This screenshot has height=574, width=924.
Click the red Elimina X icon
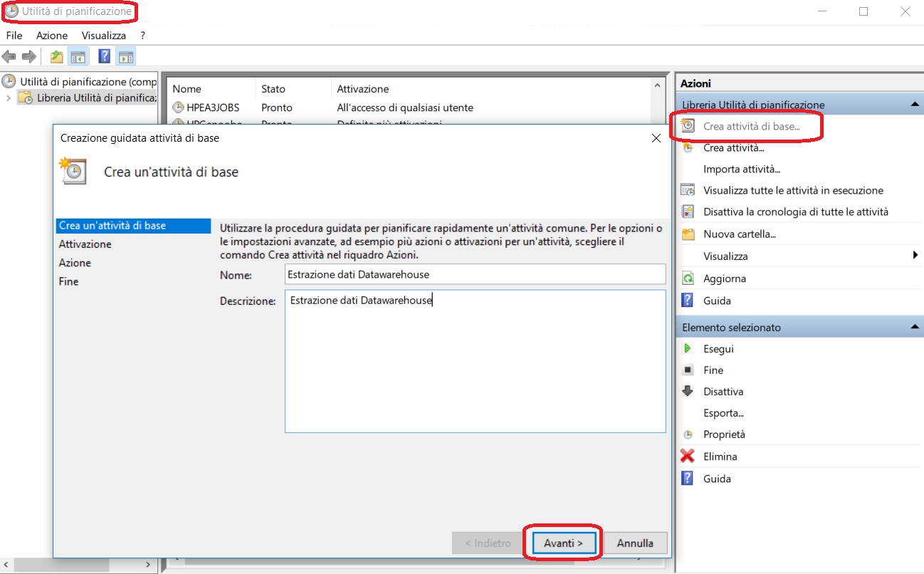688,456
